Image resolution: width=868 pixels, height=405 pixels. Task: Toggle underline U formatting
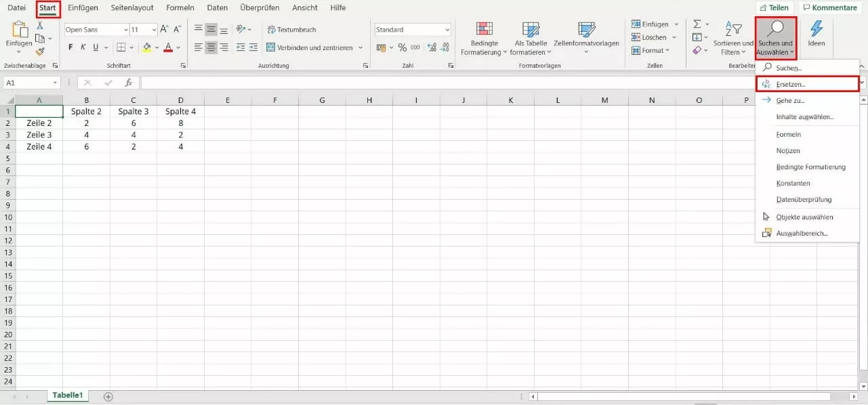click(x=96, y=47)
